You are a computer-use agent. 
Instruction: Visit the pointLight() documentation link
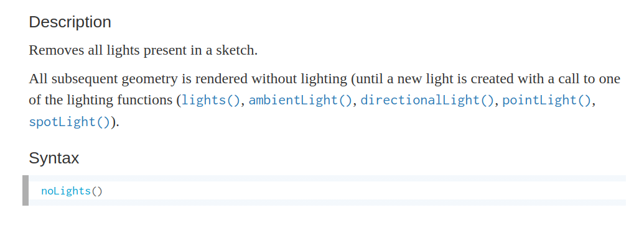click(x=547, y=101)
